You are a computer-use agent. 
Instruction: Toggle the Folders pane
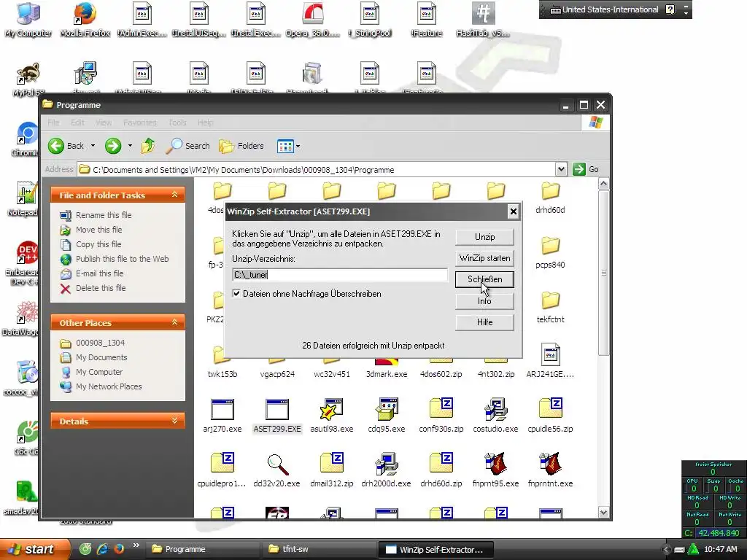[241, 146]
